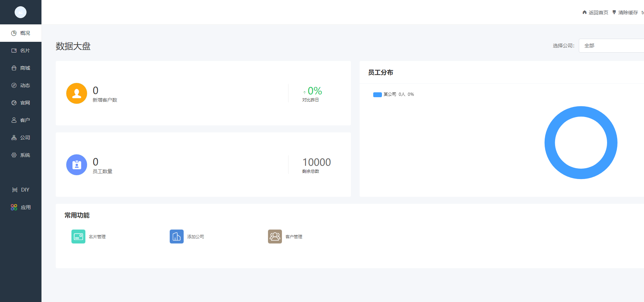
Task: Open the 概况 menu item
Action: (x=21, y=33)
